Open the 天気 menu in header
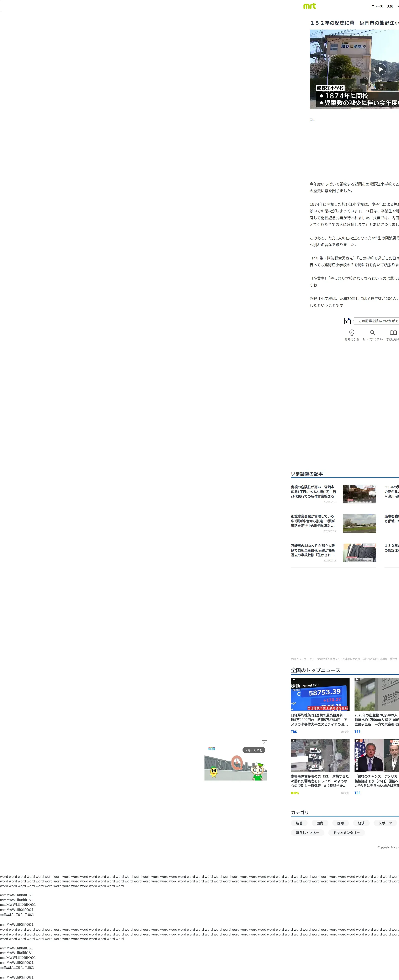The height and width of the screenshot is (980, 399). [390, 6]
